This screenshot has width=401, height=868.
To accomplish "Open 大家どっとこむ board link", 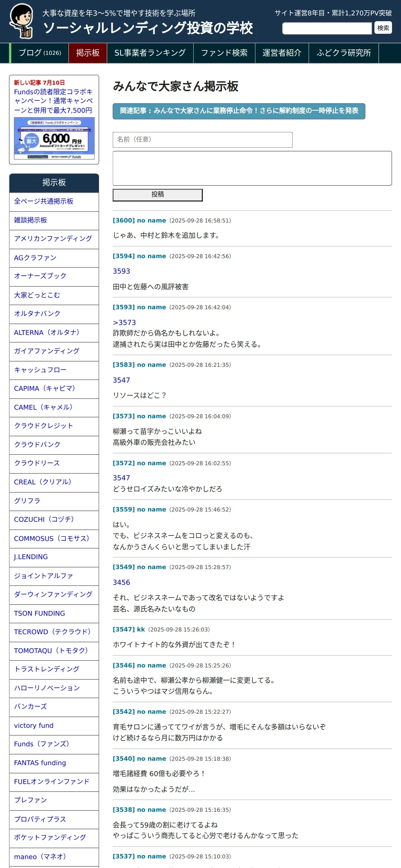I will pyautogui.click(x=54, y=295).
